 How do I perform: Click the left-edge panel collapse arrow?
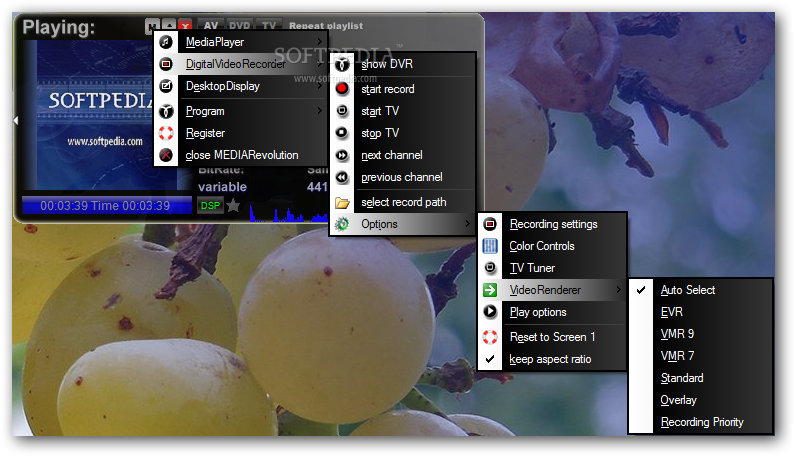(16, 120)
